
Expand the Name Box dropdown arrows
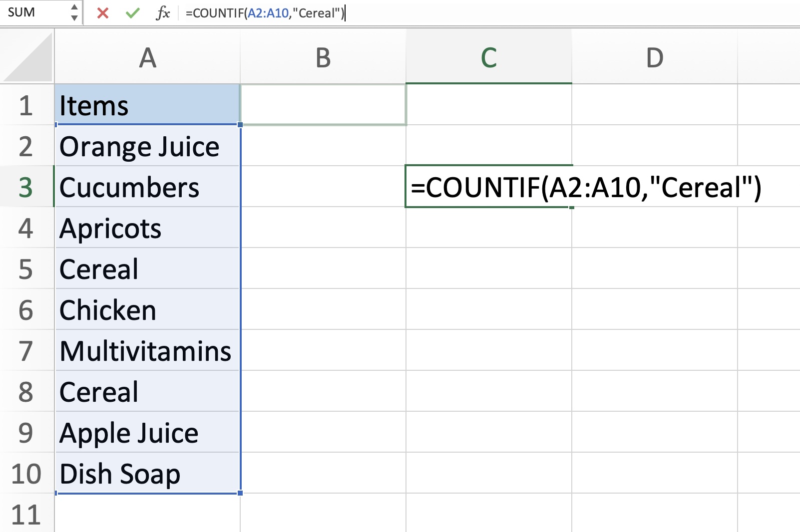coord(74,12)
